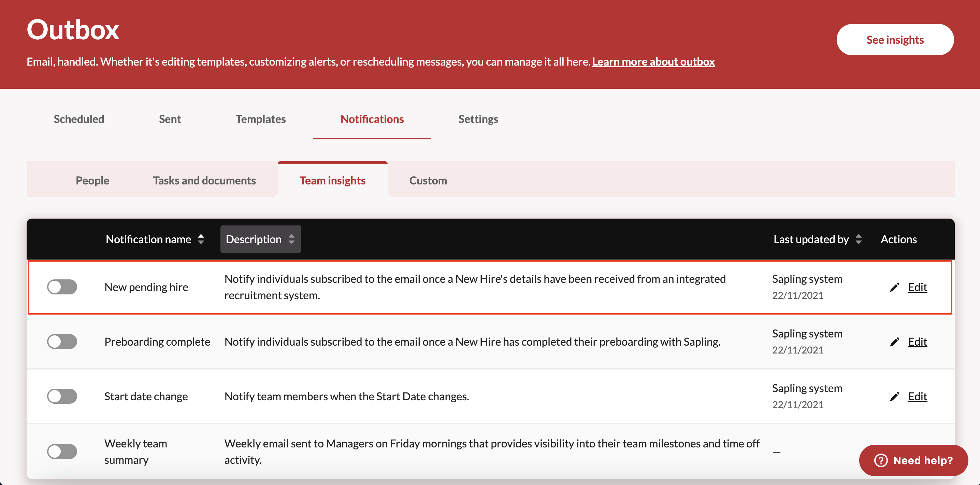Sort by Notification name column arrows

click(x=201, y=239)
